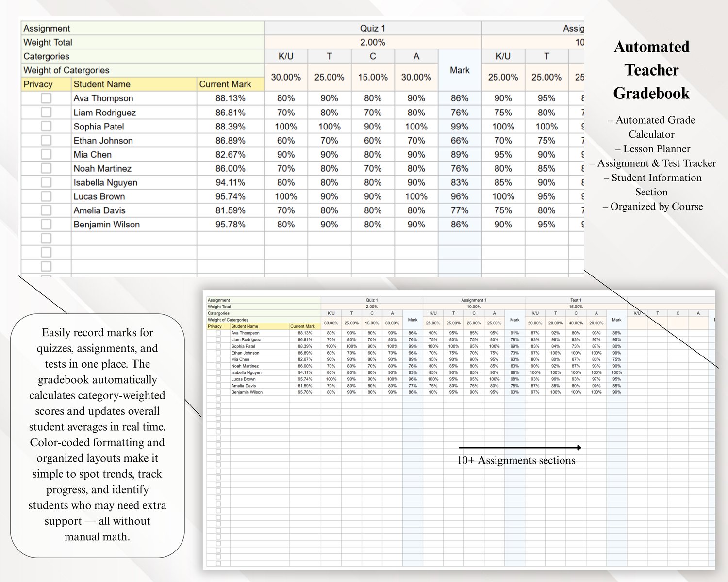Select Sophia Patel's "99%" Quiz 1 mark, enlarged gradebook
This screenshot has width=728, height=582.
pos(460,127)
